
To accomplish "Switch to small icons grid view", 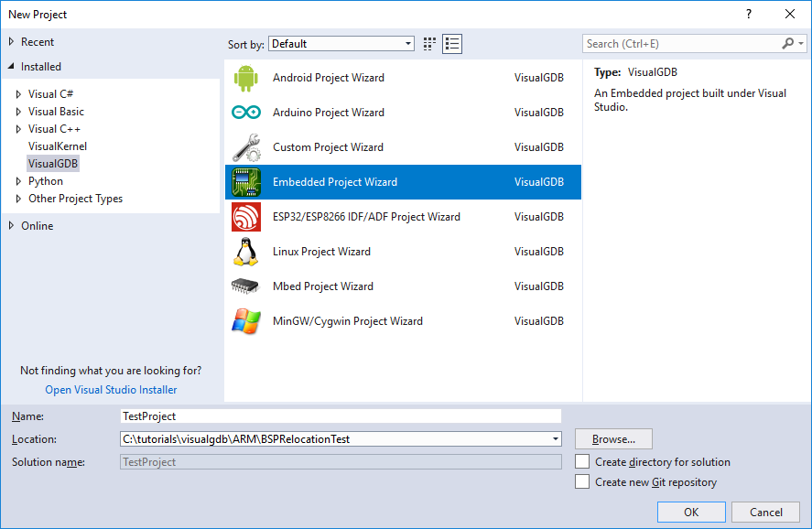I will (x=429, y=44).
